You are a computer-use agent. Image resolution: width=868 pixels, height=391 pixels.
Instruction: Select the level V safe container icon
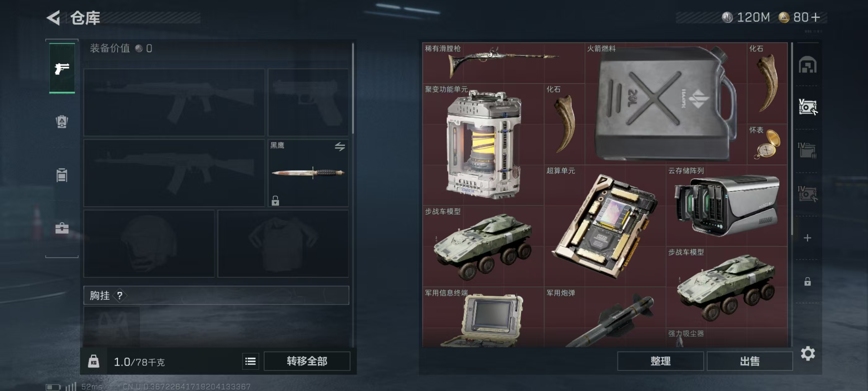point(807,107)
